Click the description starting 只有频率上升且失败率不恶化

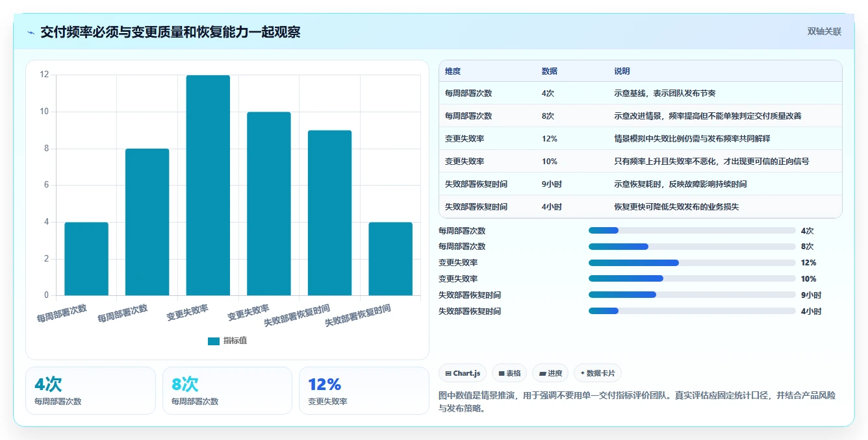pos(711,162)
